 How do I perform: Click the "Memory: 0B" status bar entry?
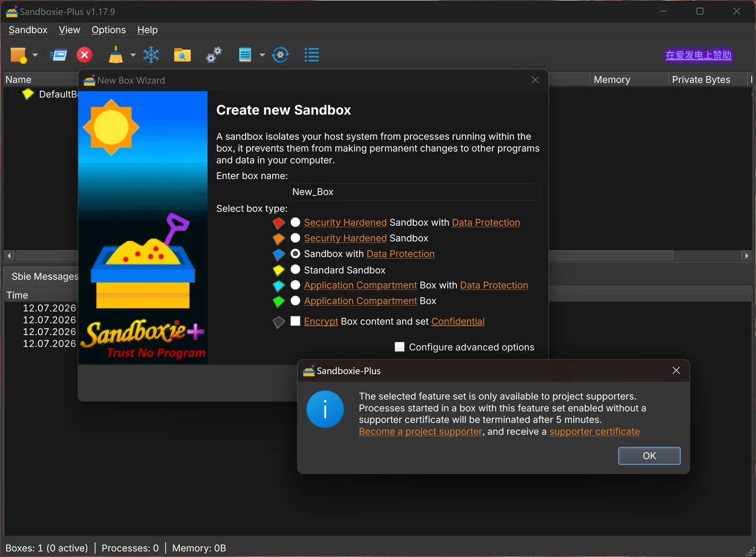click(199, 548)
